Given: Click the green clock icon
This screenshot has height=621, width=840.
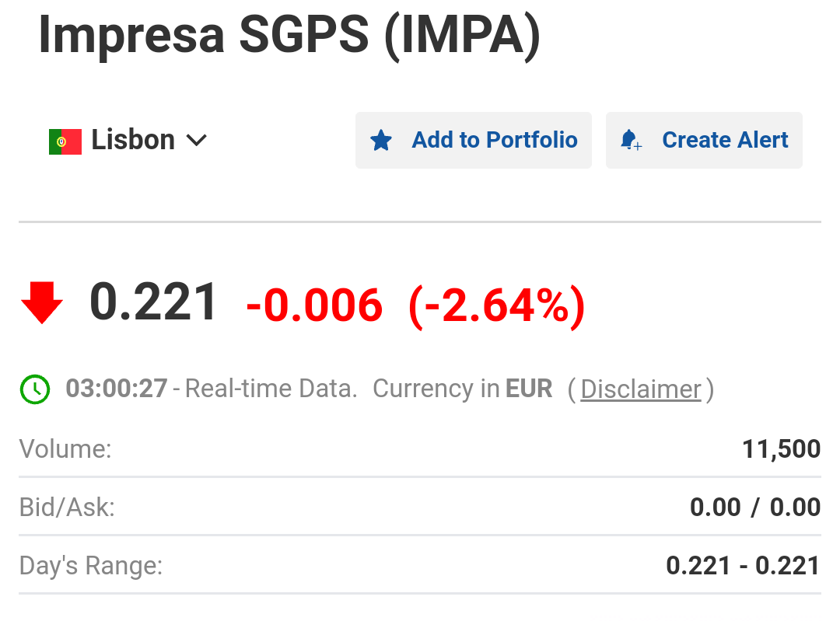Looking at the screenshot, I should coord(35,389).
